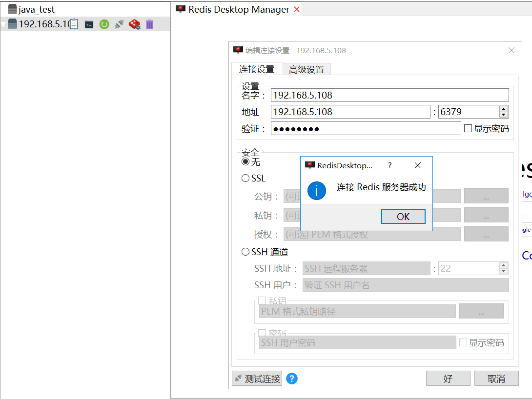
Task: Tick the 密码 checkbox above SSH 用户密码
Action: click(262, 333)
